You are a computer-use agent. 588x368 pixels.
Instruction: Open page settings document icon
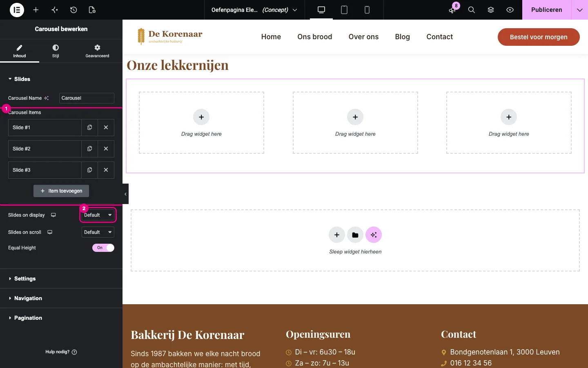click(x=92, y=10)
